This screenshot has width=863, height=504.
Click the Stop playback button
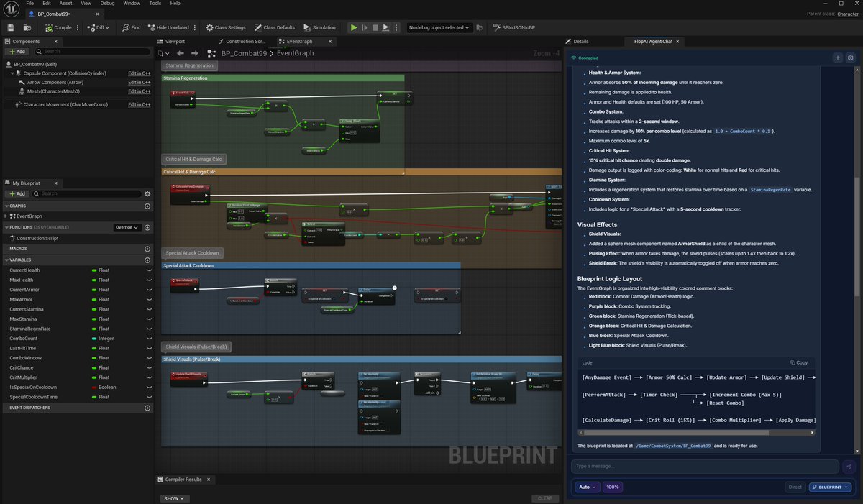click(375, 27)
